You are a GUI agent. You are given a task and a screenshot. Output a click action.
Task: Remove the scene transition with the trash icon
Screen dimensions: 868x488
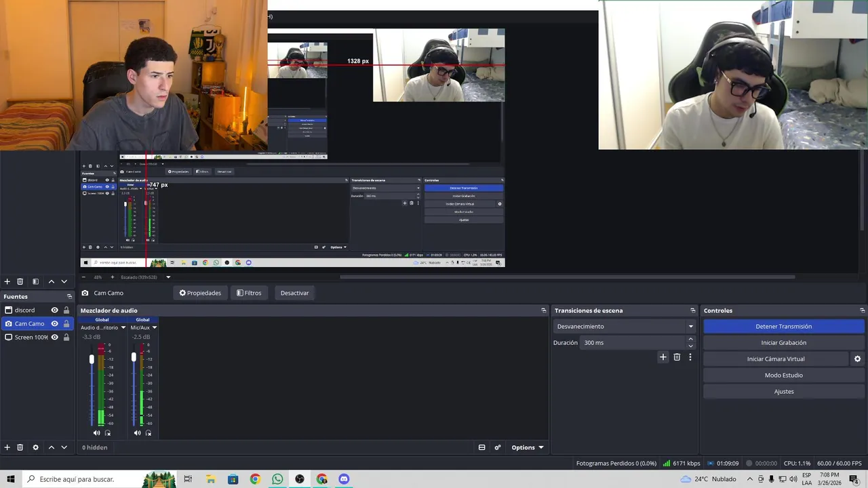pos(677,357)
